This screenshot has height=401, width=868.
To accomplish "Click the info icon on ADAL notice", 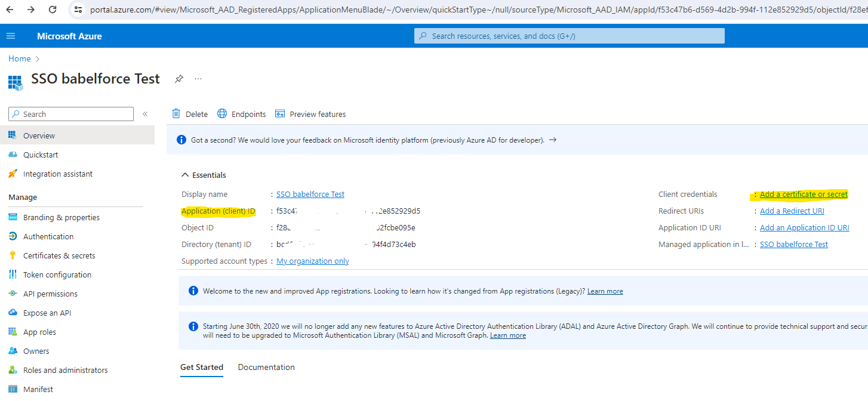I will [193, 326].
